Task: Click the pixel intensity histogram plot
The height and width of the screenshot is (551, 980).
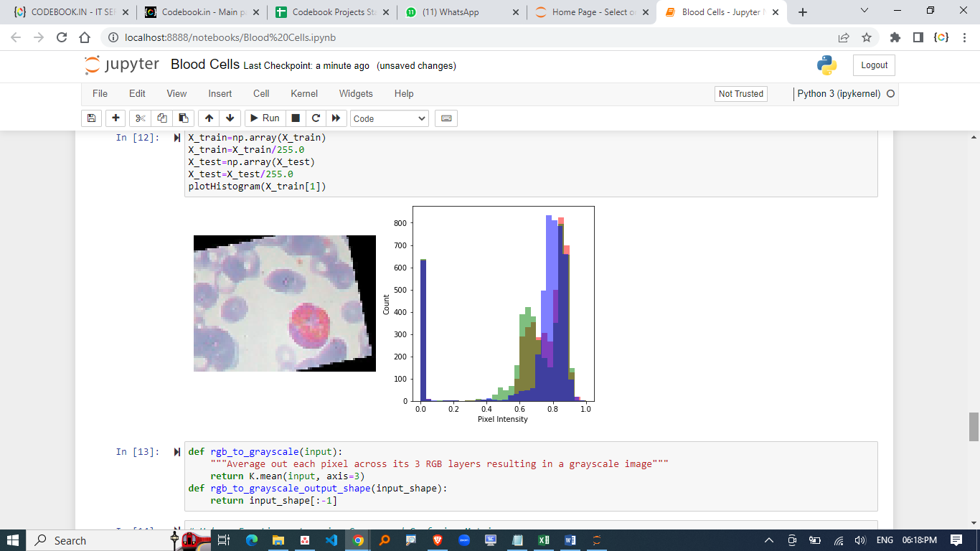Action: point(489,315)
